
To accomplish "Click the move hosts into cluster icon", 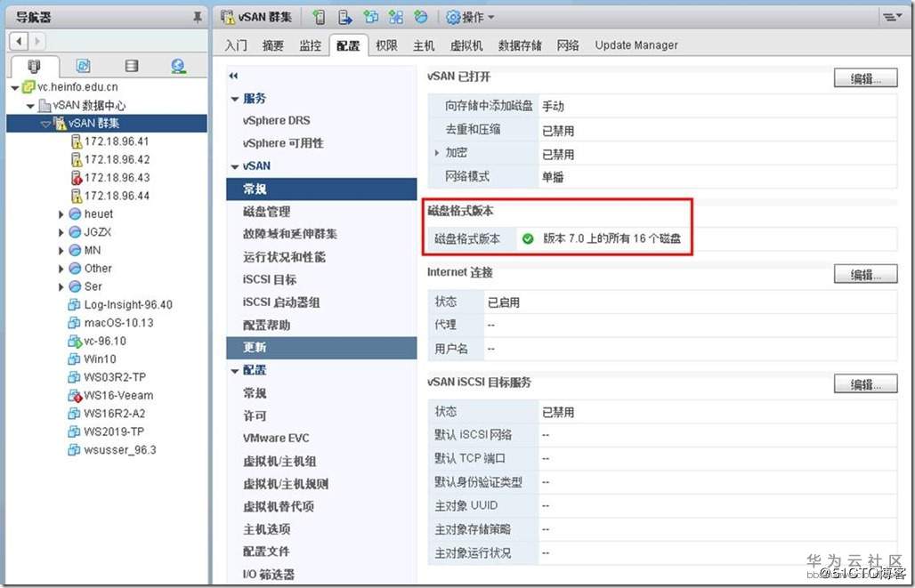I will tap(345, 18).
